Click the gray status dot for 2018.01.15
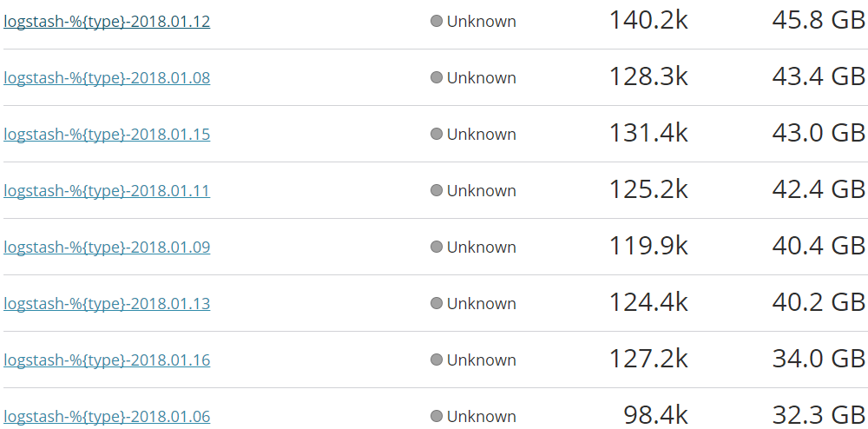868x429 pixels. pos(437,134)
